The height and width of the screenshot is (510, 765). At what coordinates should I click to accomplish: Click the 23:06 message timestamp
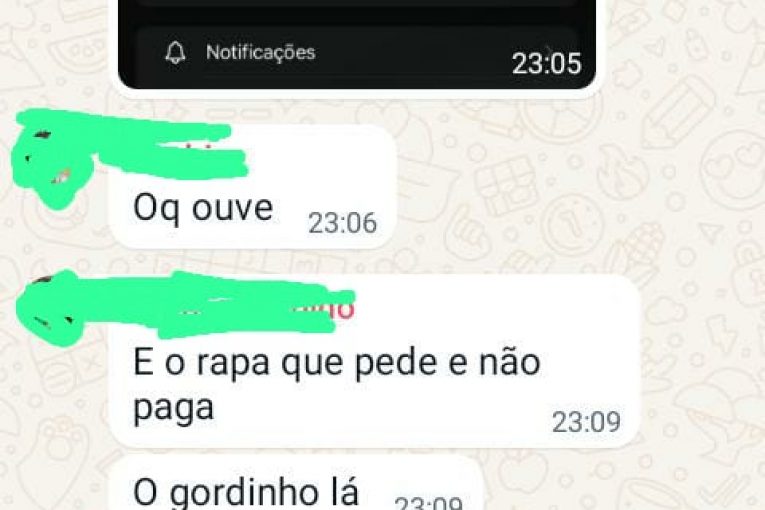[342, 223]
